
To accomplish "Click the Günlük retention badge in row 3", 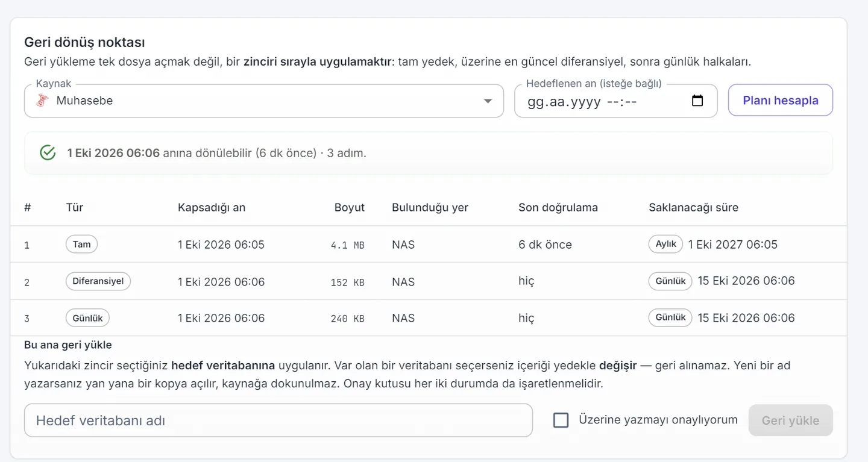I will (x=670, y=318).
